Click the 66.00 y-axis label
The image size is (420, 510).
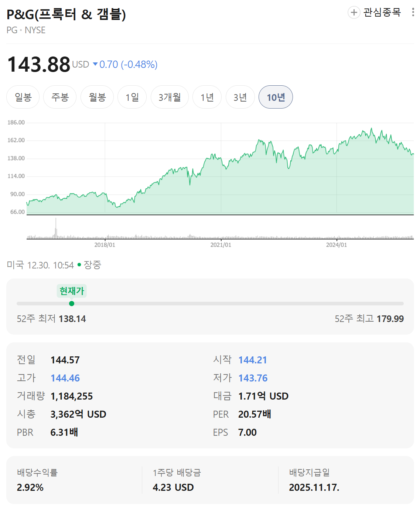tap(17, 212)
